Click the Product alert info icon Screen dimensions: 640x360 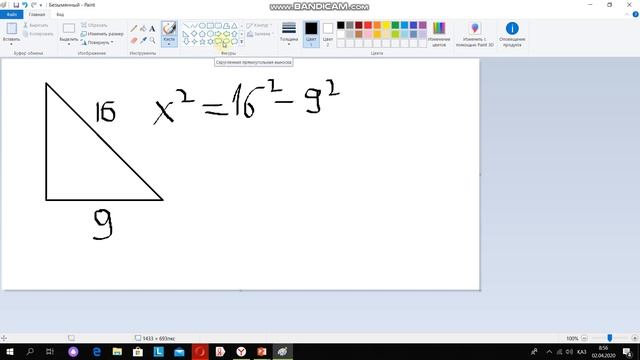coord(512,28)
